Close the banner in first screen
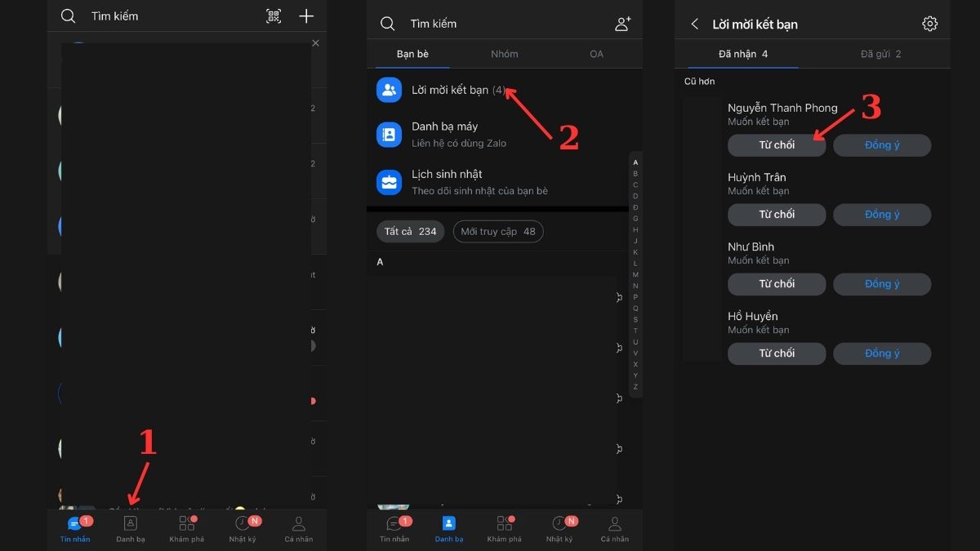The image size is (980, 551). click(x=316, y=43)
